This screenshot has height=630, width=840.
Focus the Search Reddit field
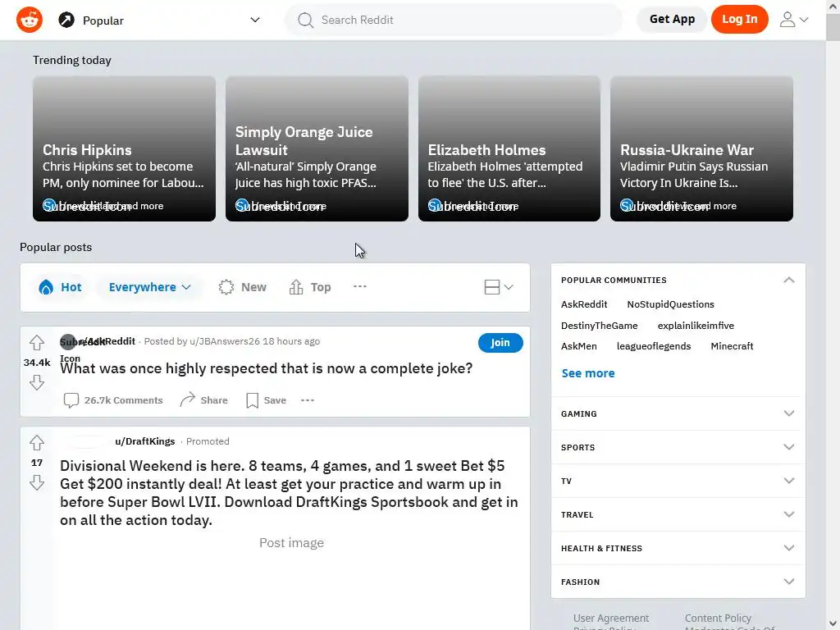[x=453, y=20]
